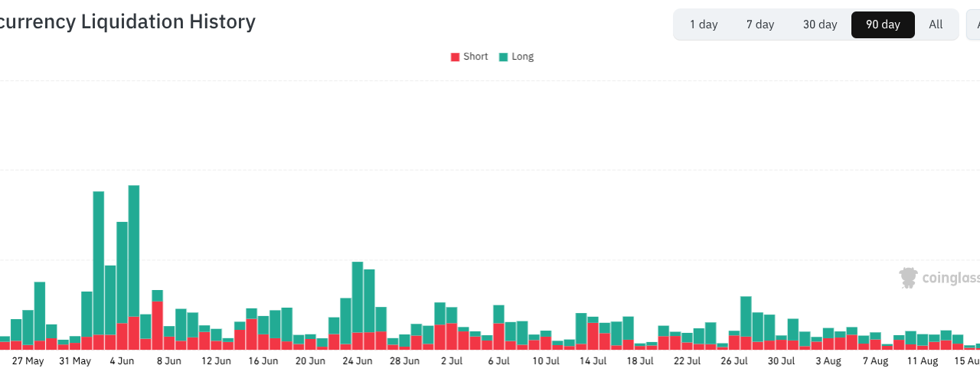980x388 pixels.
Task: Click the 16 Jun date label
Action: (263, 361)
